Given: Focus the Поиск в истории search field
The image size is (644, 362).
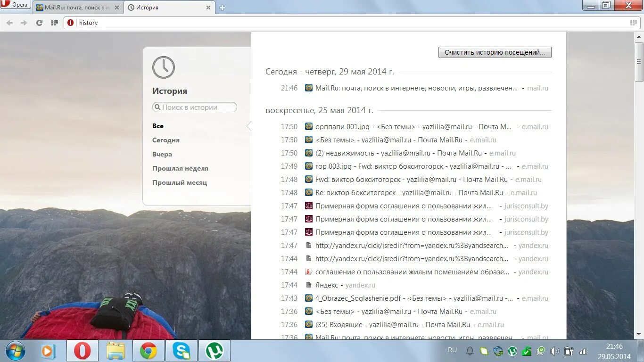Looking at the screenshot, I should pos(194,107).
